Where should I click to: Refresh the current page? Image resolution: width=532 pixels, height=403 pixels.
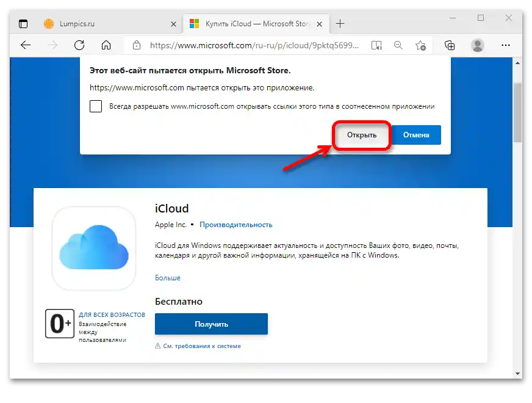pyautogui.click(x=79, y=45)
